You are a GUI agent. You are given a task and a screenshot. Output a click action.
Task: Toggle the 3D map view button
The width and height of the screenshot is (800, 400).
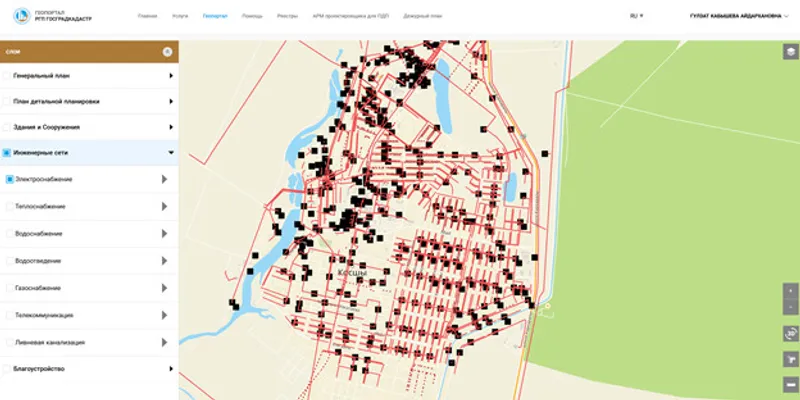pyautogui.click(x=790, y=333)
